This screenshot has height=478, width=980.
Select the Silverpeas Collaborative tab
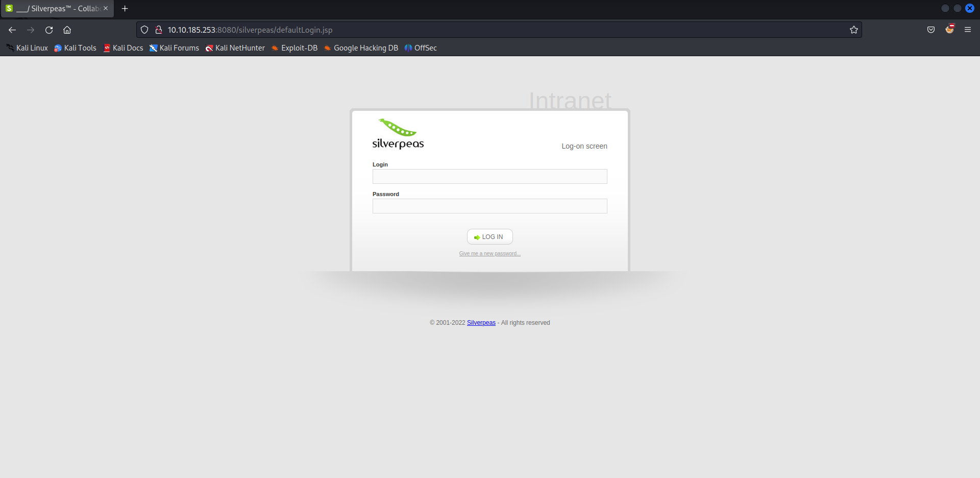click(x=57, y=9)
